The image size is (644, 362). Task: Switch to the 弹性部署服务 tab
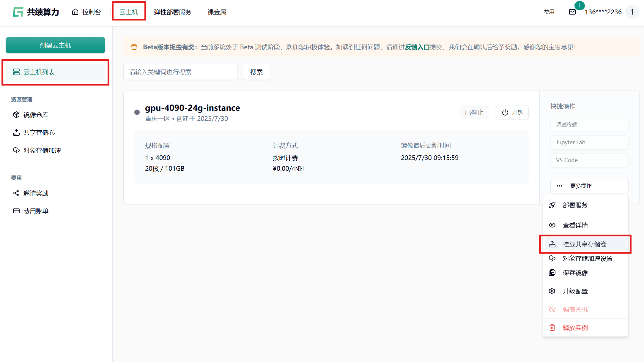click(173, 12)
